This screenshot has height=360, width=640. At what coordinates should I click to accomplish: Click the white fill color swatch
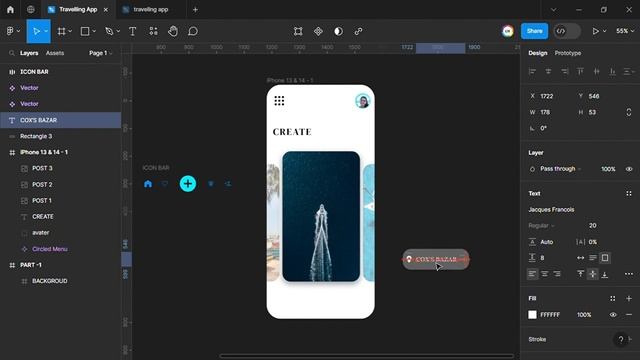click(532, 315)
